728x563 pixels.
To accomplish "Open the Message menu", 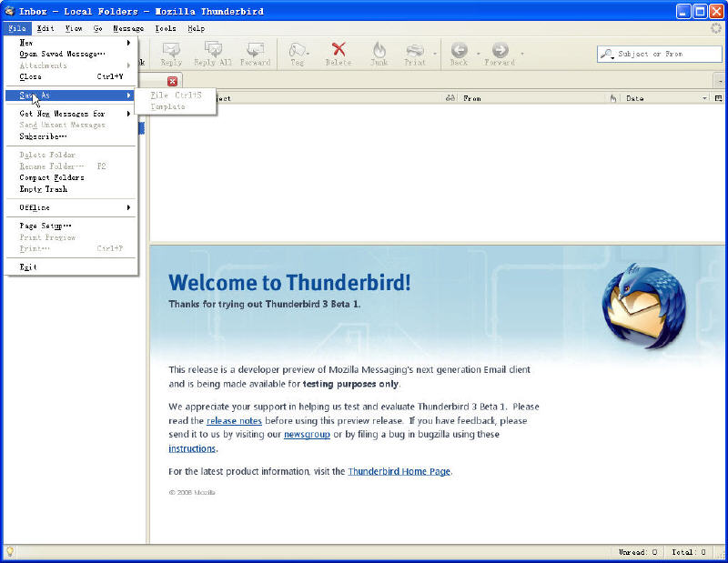I will click(x=128, y=28).
